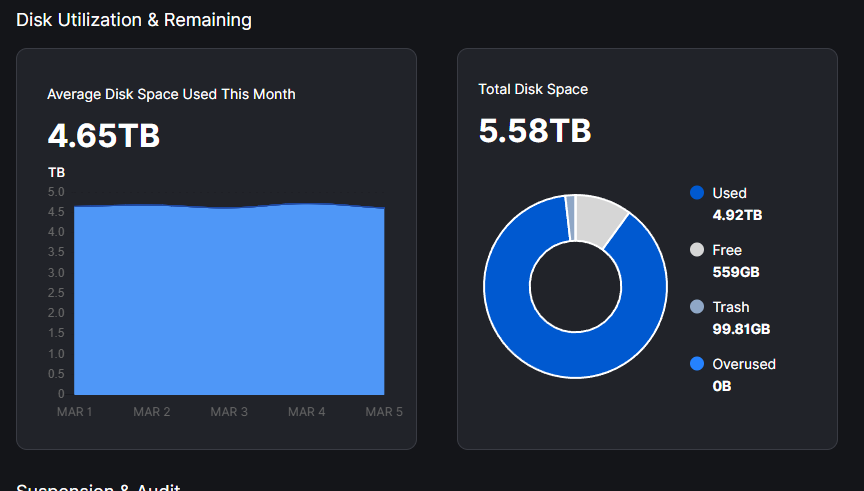Screen dimensions: 864x491
Task: Click the 4.65TB average usage value
Action: point(104,136)
